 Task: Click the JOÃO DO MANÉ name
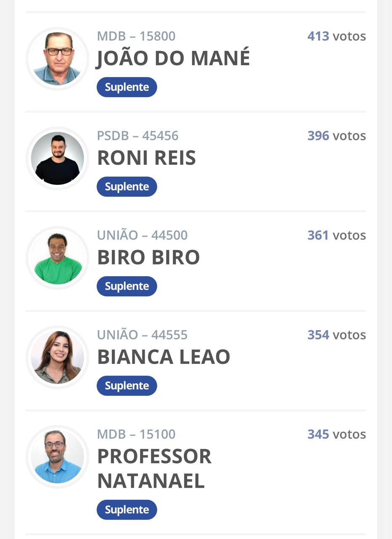[x=173, y=58]
